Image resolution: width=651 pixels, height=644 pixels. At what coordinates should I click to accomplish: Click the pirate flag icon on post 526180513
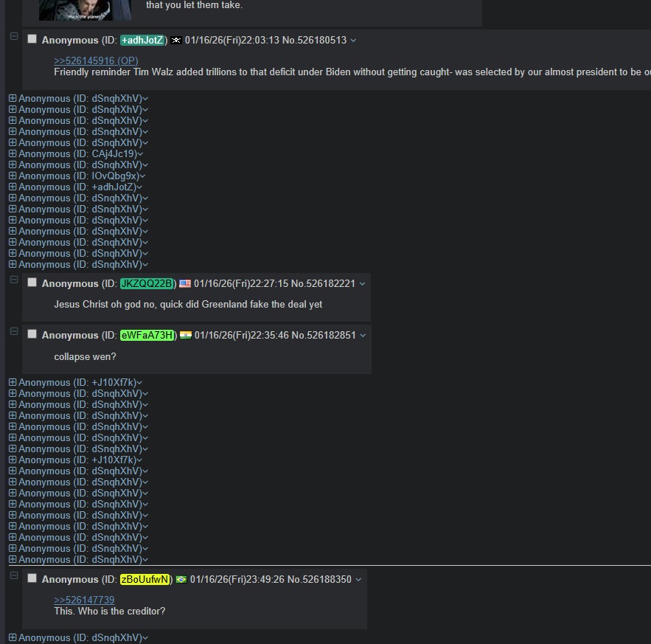[176, 41]
